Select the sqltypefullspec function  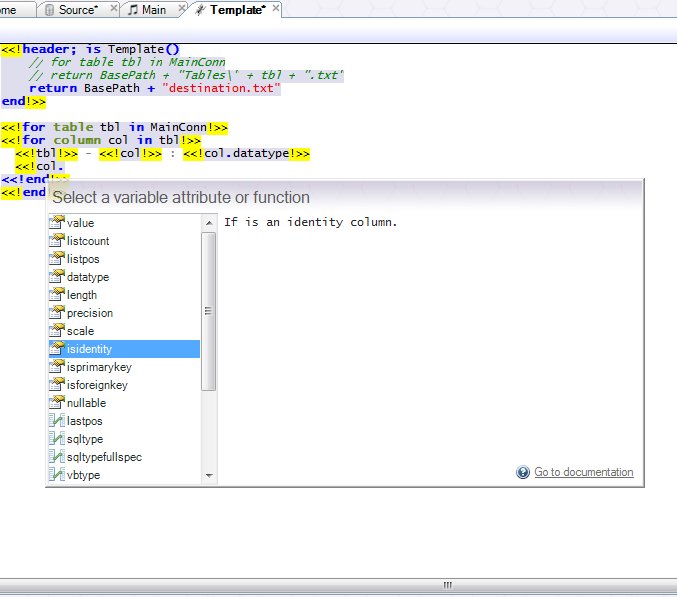click(124, 457)
